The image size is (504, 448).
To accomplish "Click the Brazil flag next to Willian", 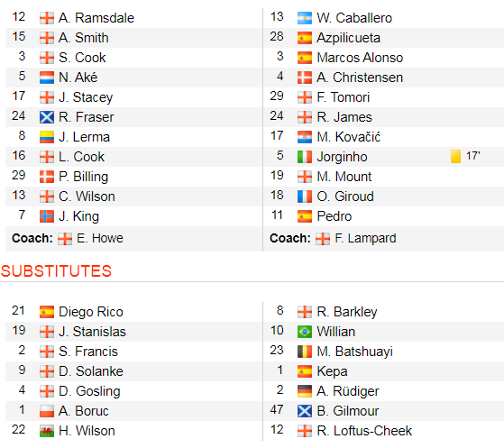I will click(304, 332).
